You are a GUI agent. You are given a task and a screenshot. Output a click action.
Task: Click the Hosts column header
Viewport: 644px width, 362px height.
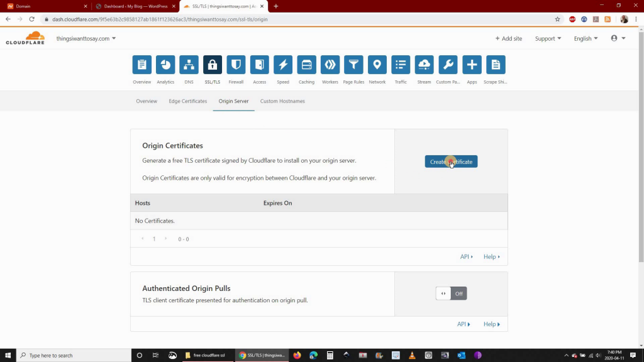[x=143, y=203]
